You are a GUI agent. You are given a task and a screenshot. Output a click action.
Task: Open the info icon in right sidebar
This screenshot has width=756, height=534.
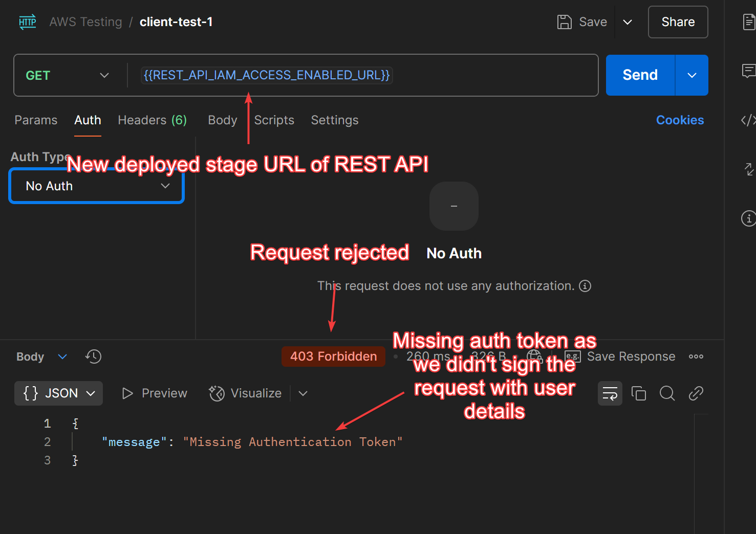tap(749, 218)
